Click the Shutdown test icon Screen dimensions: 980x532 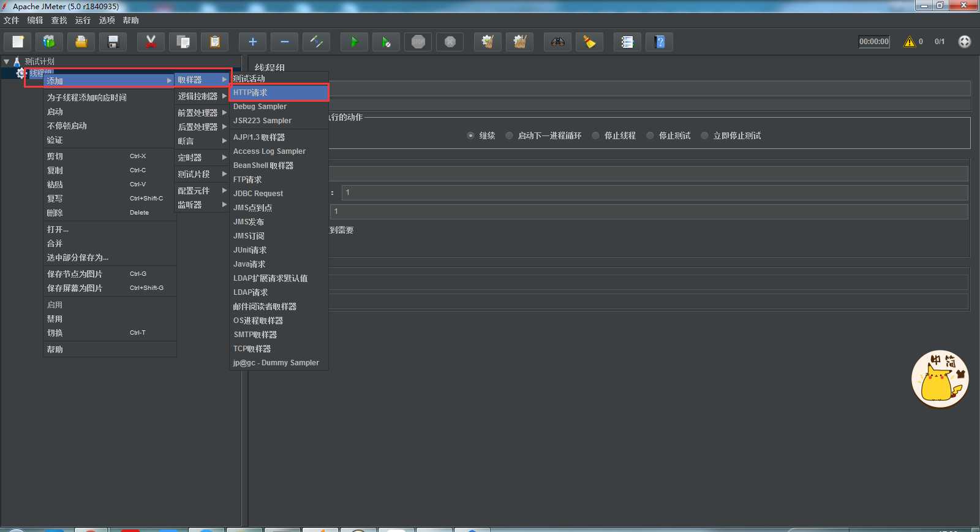(x=450, y=42)
